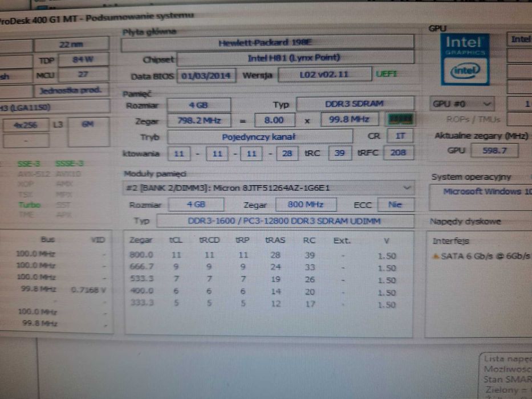Click the timing value 28 field
Viewport: 532px width, 399px height.
287,153
